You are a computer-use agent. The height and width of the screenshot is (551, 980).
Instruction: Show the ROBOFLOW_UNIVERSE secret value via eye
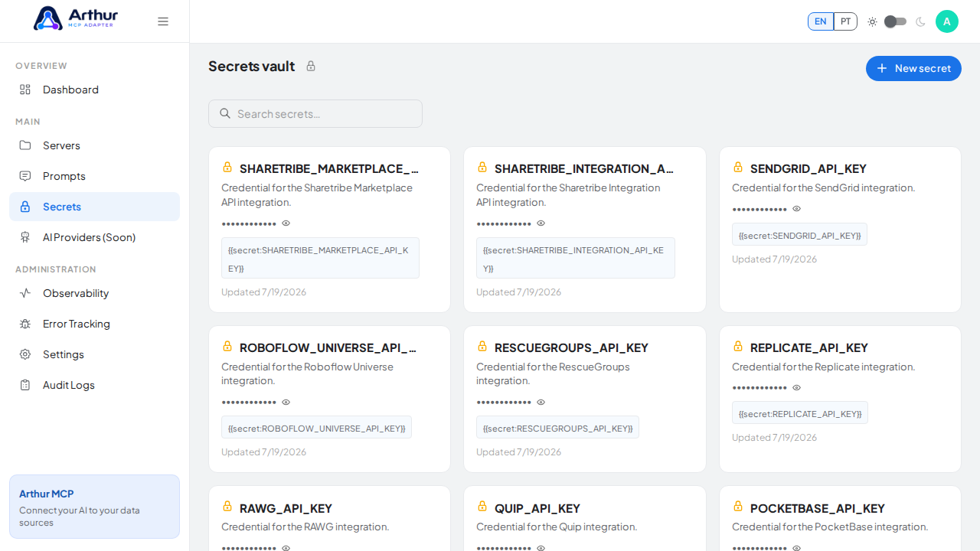pos(286,403)
